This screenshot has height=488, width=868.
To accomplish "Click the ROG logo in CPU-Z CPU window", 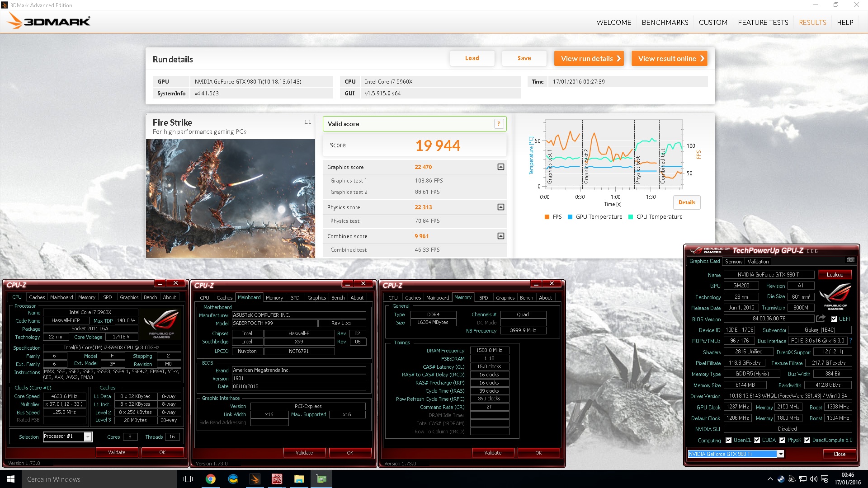I will click(x=161, y=324).
